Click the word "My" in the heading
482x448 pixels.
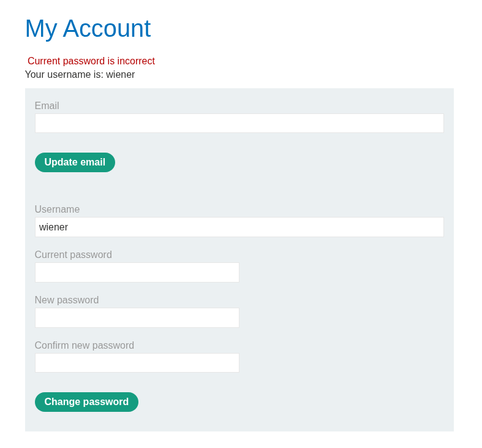(40, 29)
